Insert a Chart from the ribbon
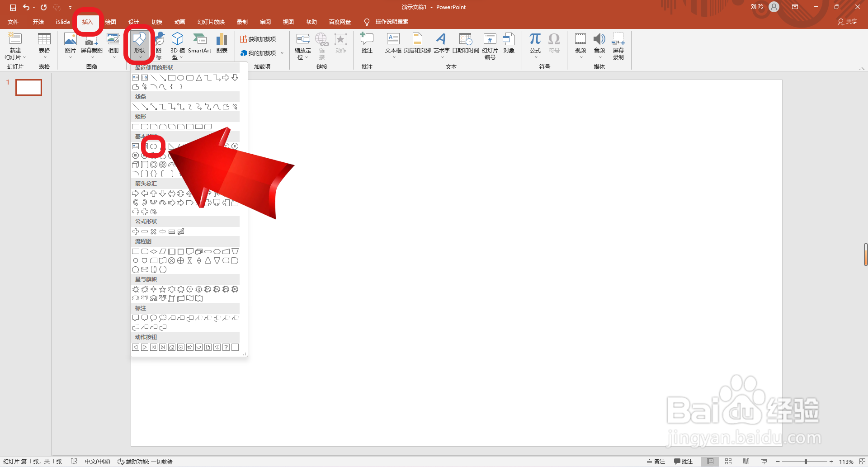The width and height of the screenshot is (868, 467). point(222,43)
